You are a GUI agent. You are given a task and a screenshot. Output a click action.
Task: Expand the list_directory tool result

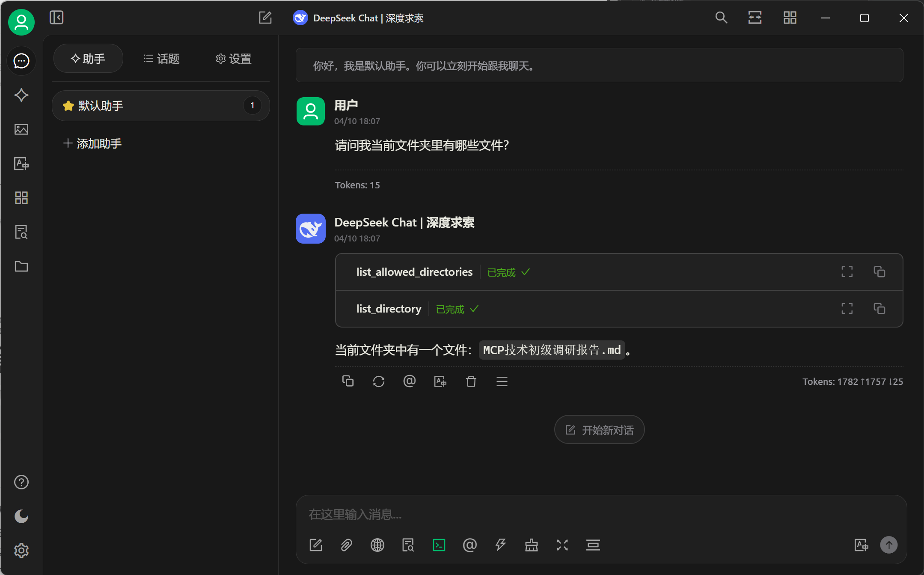coord(847,309)
